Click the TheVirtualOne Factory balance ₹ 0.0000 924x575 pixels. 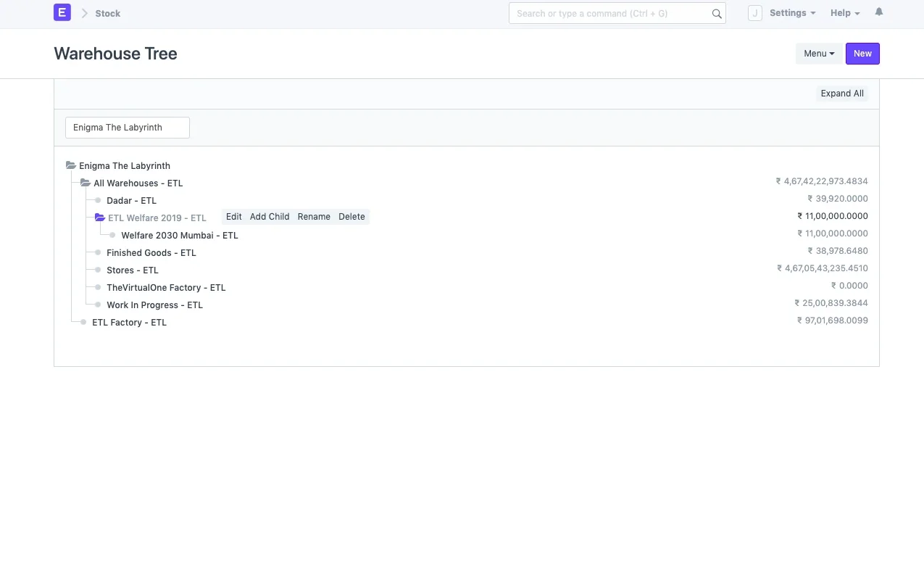pos(849,286)
